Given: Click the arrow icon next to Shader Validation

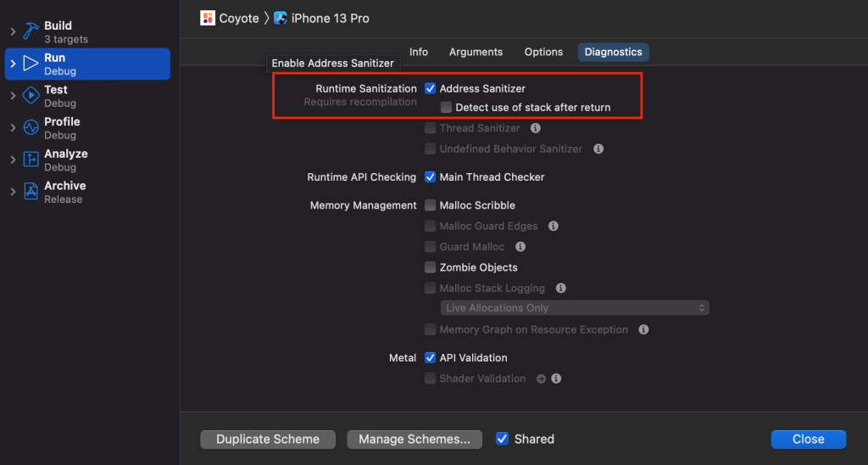Looking at the screenshot, I should [x=541, y=378].
